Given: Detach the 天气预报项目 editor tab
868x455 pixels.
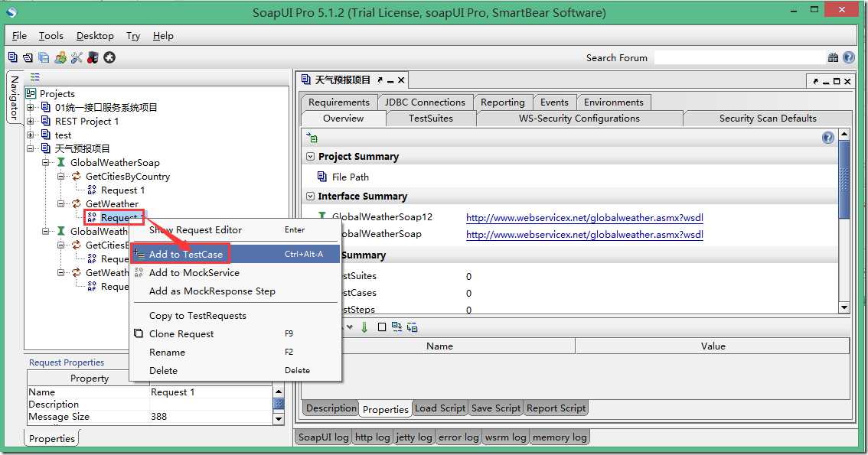Looking at the screenshot, I should [x=380, y=81].
